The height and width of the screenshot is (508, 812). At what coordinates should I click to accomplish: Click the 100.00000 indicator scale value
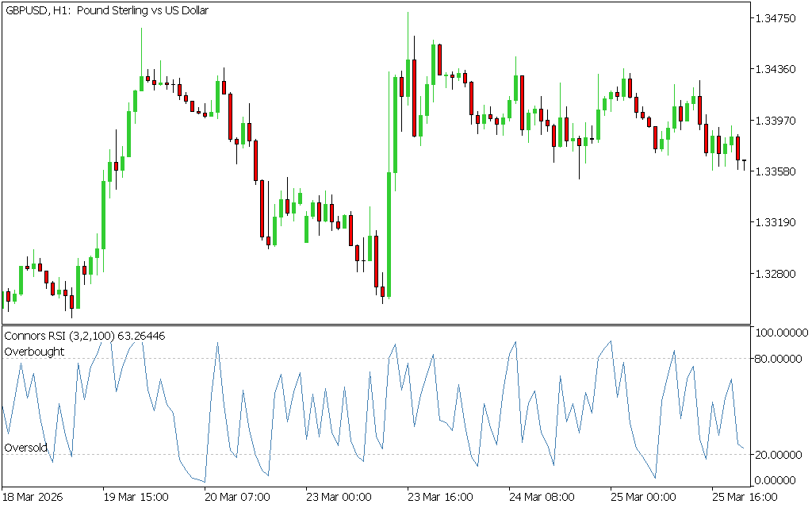tap(781, 333)
